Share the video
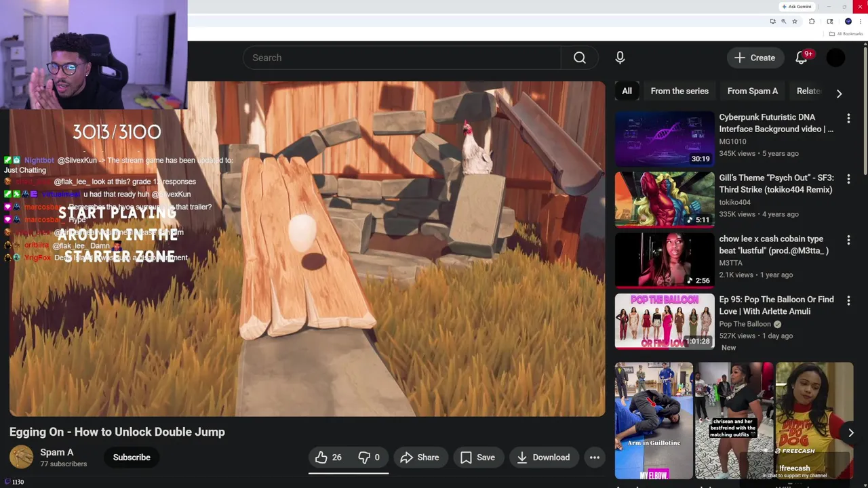 click(420, 457)
